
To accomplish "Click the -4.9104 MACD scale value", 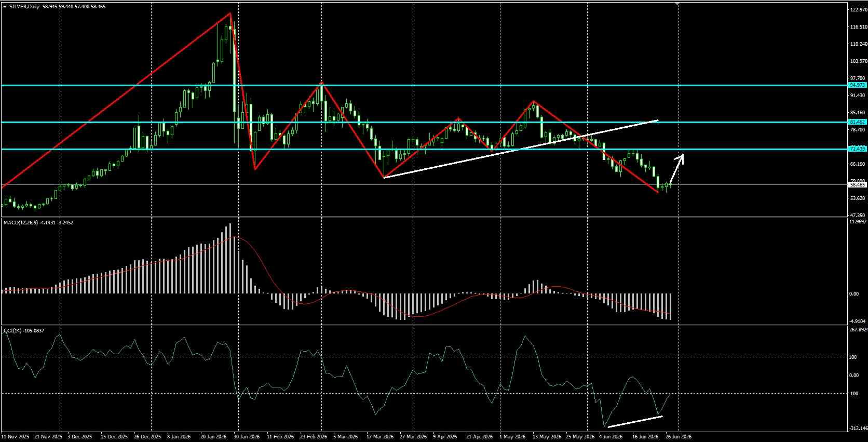I will pyautogui.click(x=858, y=322).
